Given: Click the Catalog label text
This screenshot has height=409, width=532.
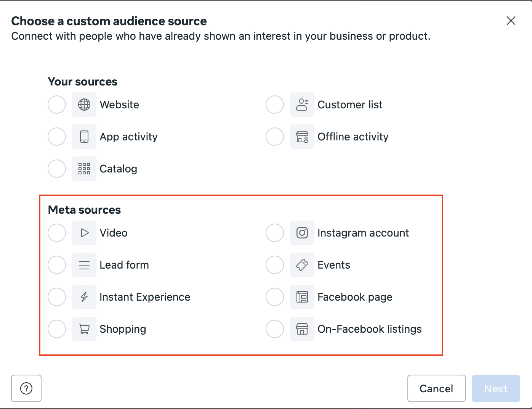Looking at the screenshot, I should [x=118, y=169].
